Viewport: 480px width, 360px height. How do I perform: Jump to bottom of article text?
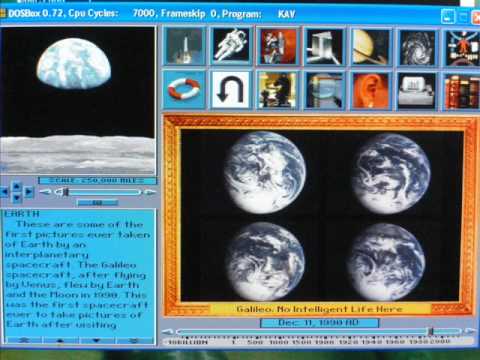(x=134, y=340)
